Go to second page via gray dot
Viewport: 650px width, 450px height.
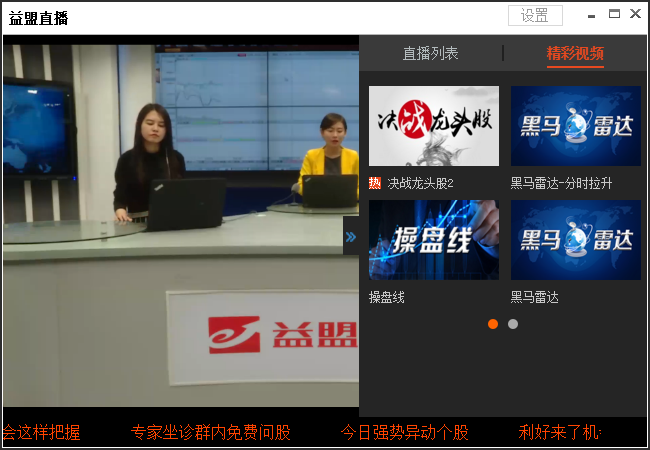[513, 324]
